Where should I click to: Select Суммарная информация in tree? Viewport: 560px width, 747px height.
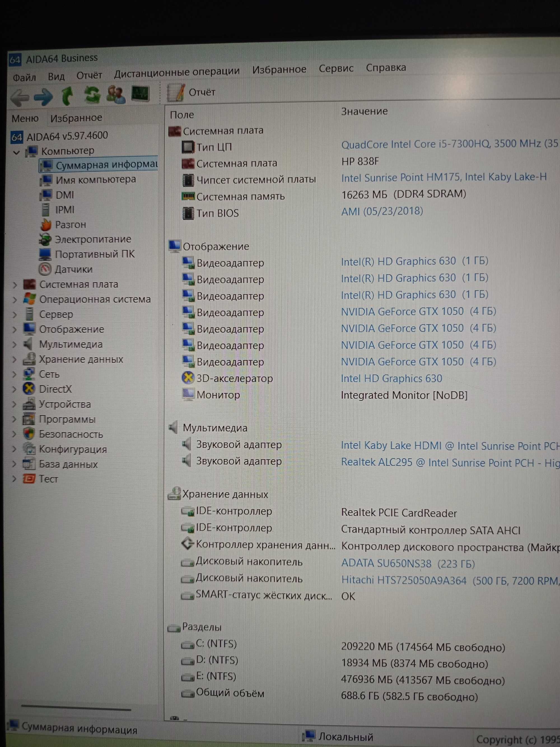point(99,165)
